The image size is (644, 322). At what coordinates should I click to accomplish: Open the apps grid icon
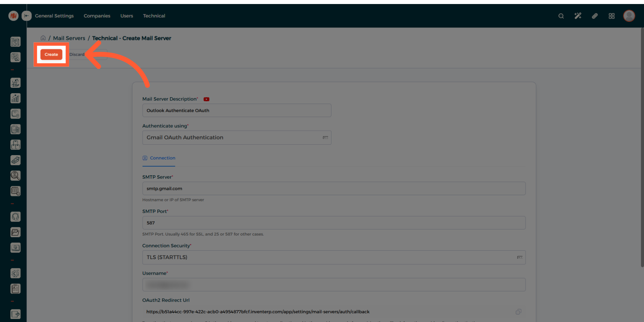(611, 16)
